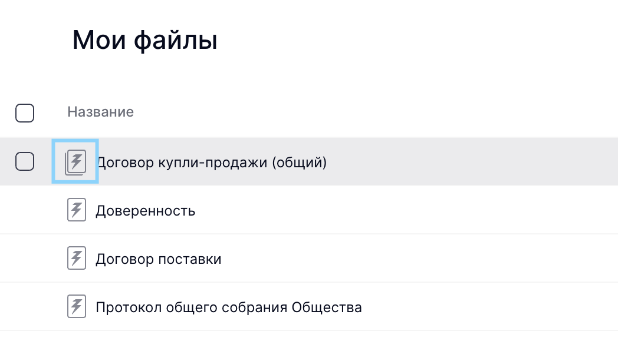
Task: Select the entire Доверенность table row
Action: tap(309, 210)
